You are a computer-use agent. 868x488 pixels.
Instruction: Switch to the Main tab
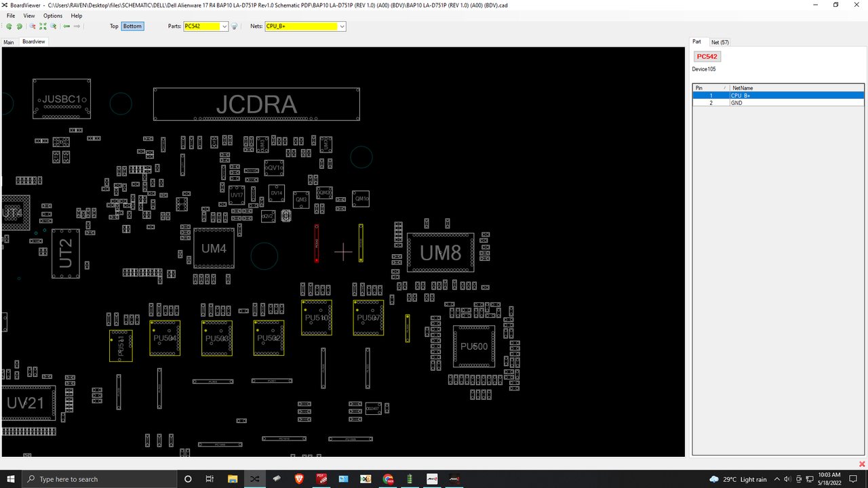click(x=9, y=42)
